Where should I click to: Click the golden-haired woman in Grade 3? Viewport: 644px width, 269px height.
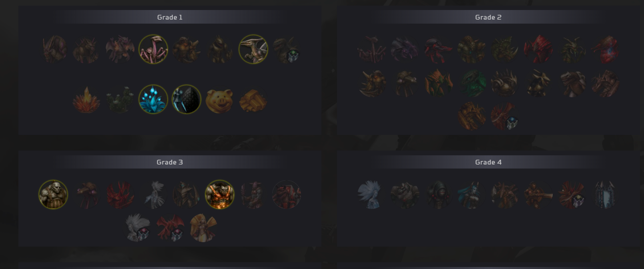tap(203, 227)
